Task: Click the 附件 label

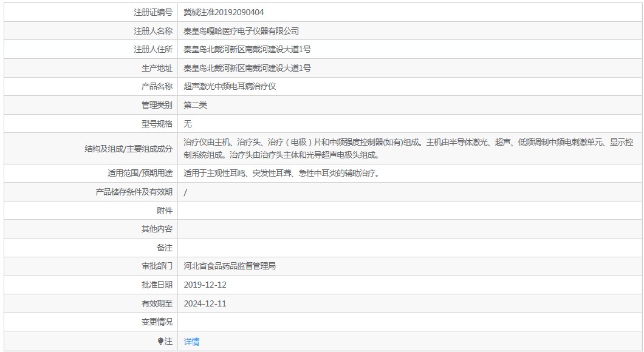Action: click(165, 211)
